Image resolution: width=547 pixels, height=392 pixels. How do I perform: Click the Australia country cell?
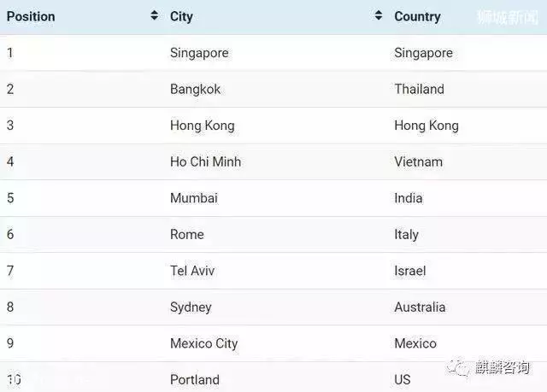[x=420, y=307]
